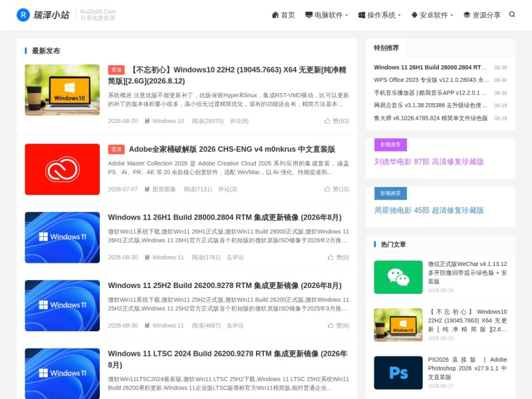Click 阅读(7131) on the Adobe post
532x399 pixels.
(198, 189)
